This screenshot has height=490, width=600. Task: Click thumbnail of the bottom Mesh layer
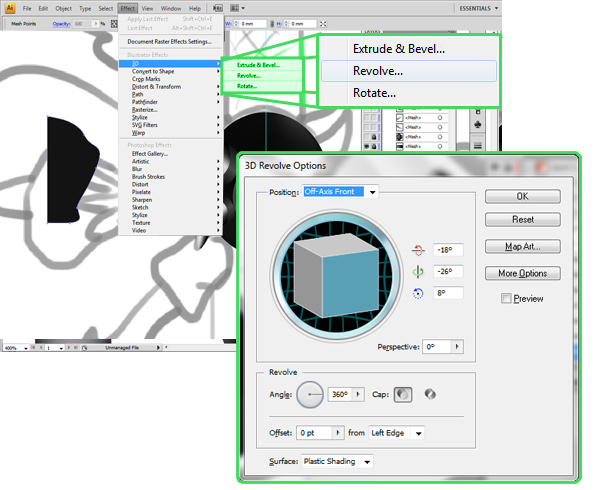pyautogui.click(x=399, y=147)
